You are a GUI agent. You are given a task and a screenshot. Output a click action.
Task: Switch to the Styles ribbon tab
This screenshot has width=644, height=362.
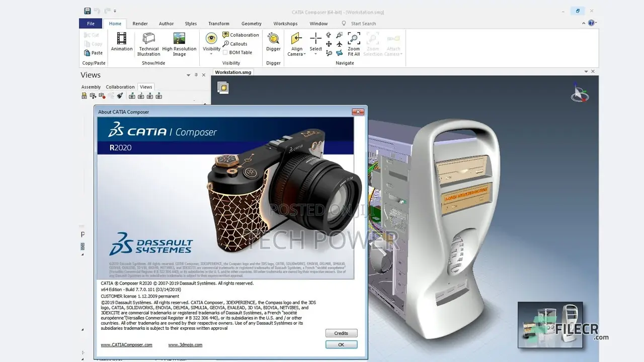[191, 24]
